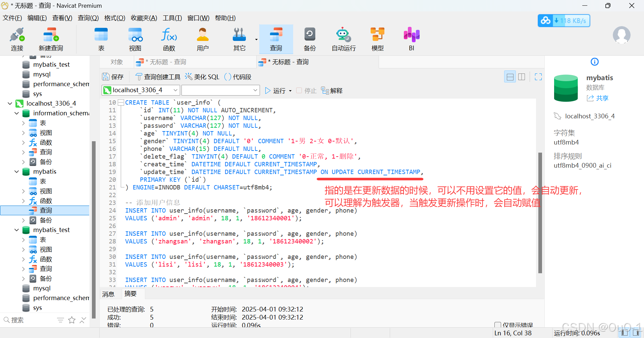Toggle full screen editor mode
The height and width of the screenshot is (338, 644).
point(538,77)
